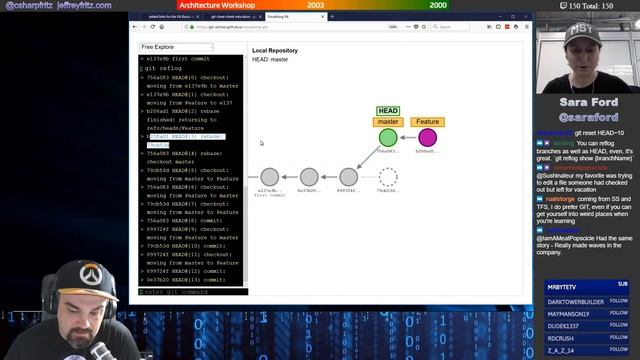Screen dimensions: 640x360
Task: Click the green HEAD tag
Action: [388, 111]
